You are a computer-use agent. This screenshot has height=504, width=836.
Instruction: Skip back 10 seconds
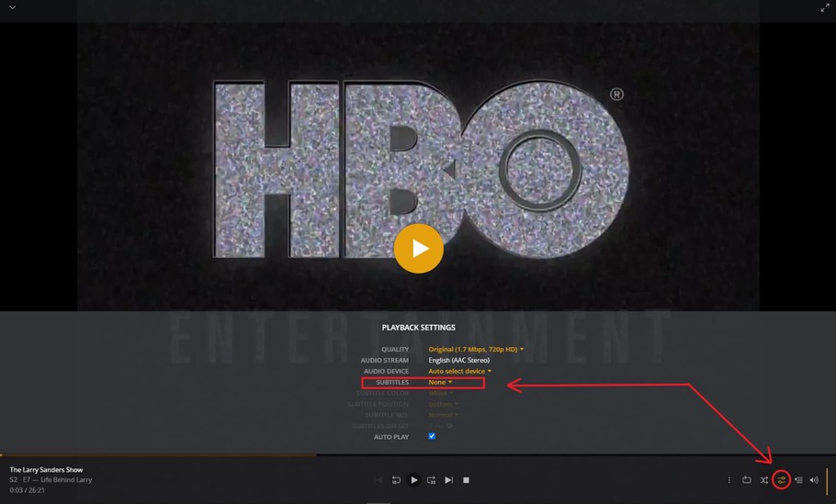[x=396, y=480]
